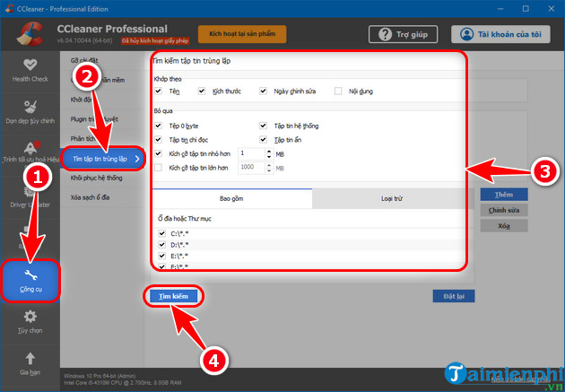The width and height of the screenshot is (565, 392).
Task: Click the Xóa delete button
Action: point(504,226)
